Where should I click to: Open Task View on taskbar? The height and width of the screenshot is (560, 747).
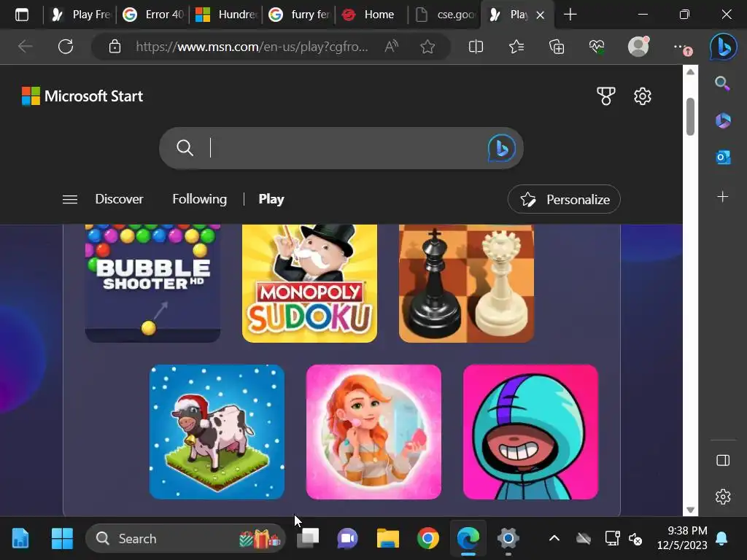click(x=308, y=539)
